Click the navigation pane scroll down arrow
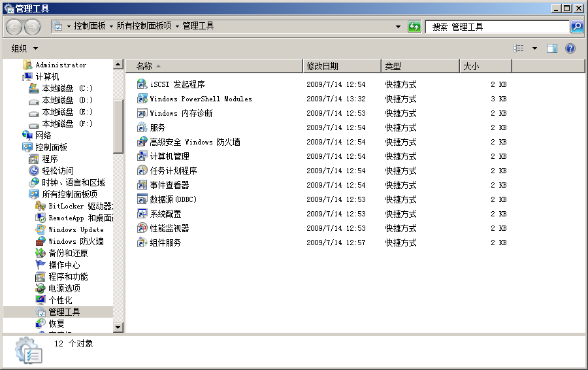Image resolution: width=588 pixels, height=370 pixels. pyautogui.click(x=118, y=327)
